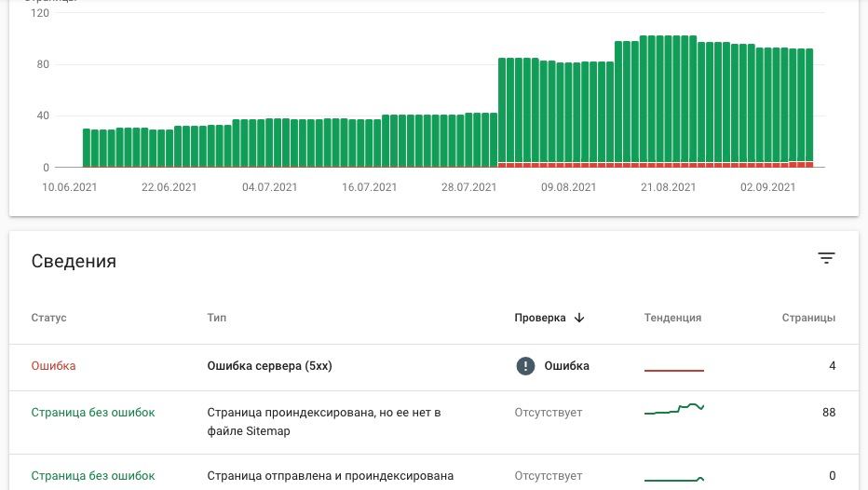This screenshot has width=868, height=490.
Task: Click the Отсутствует value in the Sitemap row
Action: (x=548, y=413)
